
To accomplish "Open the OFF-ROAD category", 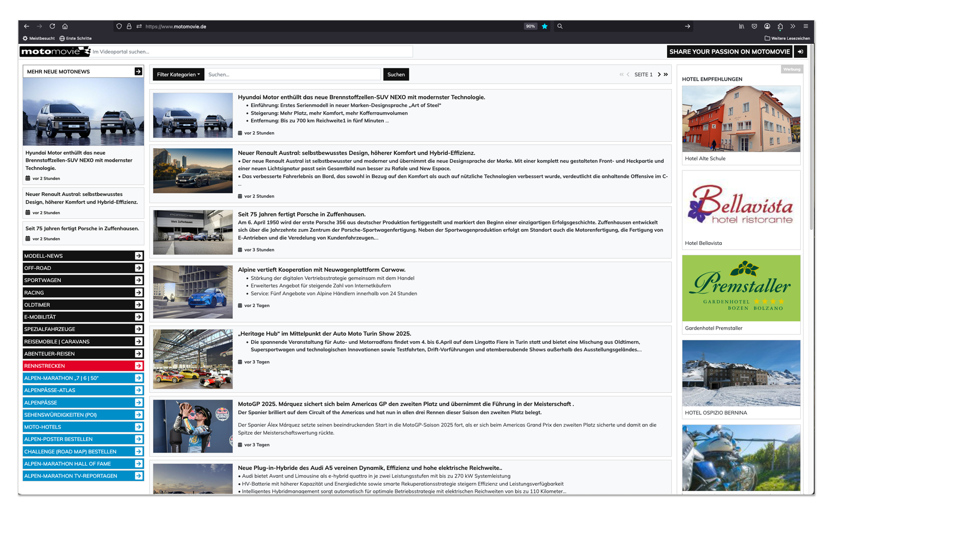I will point(83,268).
